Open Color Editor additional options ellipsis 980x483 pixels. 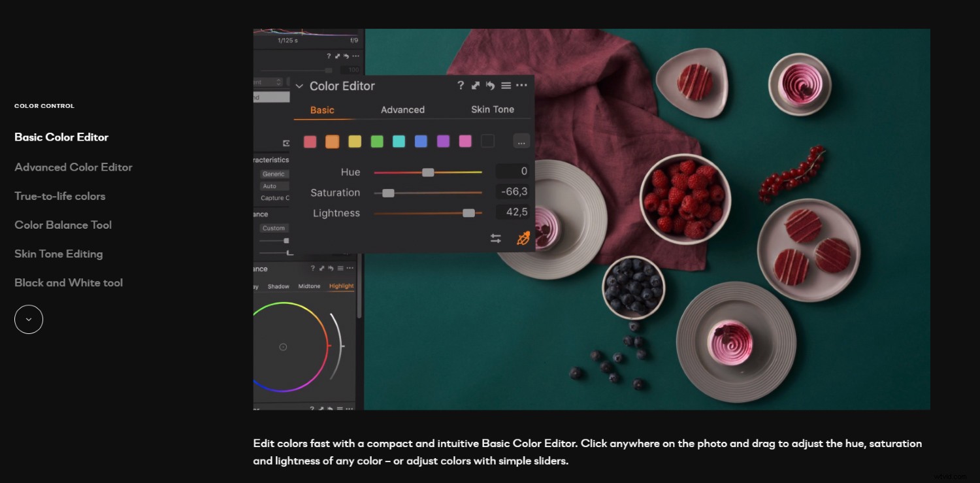tap(522, 86)
